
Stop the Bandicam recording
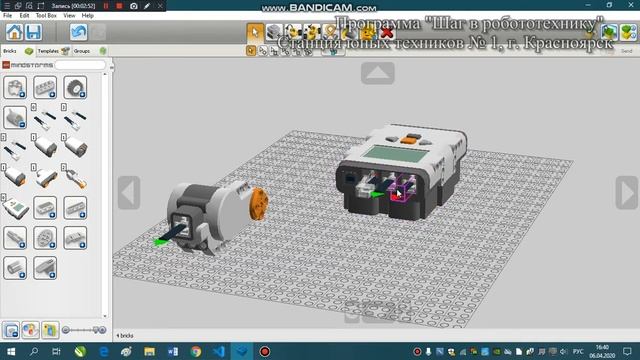pyautogui.click(x=119, y=6)
